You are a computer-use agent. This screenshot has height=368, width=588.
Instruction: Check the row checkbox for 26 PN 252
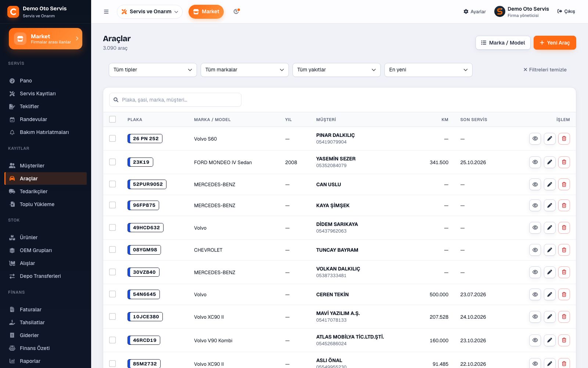(x=112, y=138)
